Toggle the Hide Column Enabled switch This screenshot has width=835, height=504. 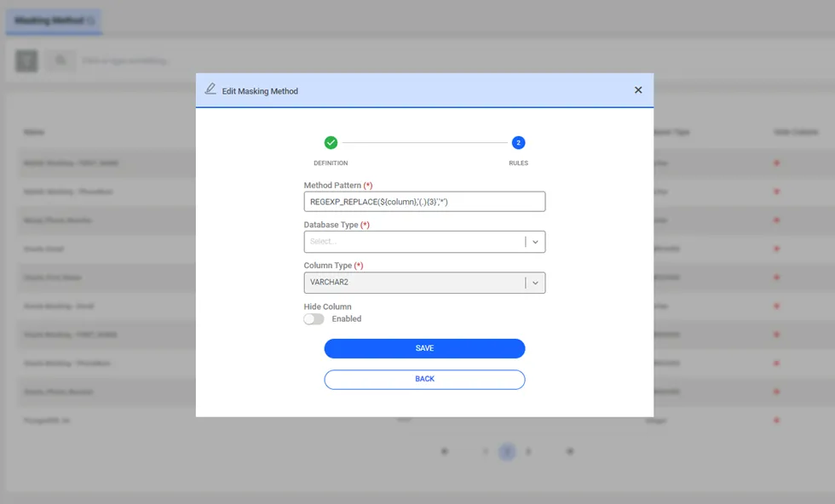pyautogui.click(x=314, y=318)
